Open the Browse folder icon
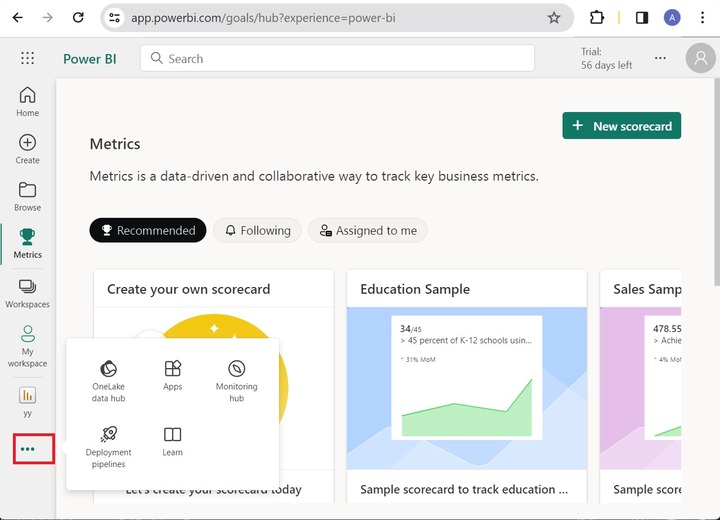The width and height of the screenshot is (720, 520). click(x=27, y=190)
